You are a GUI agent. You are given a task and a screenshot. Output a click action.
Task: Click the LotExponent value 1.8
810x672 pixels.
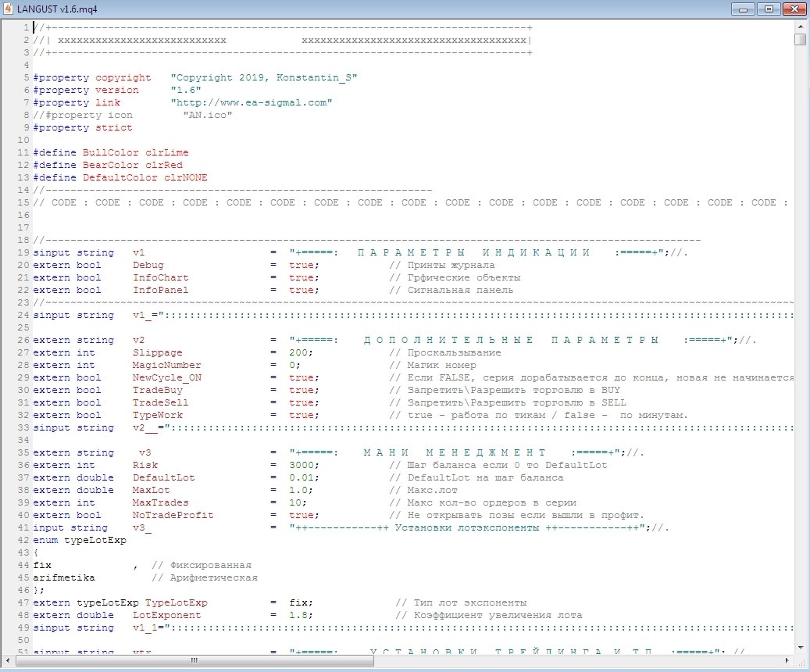coord(298,615)
